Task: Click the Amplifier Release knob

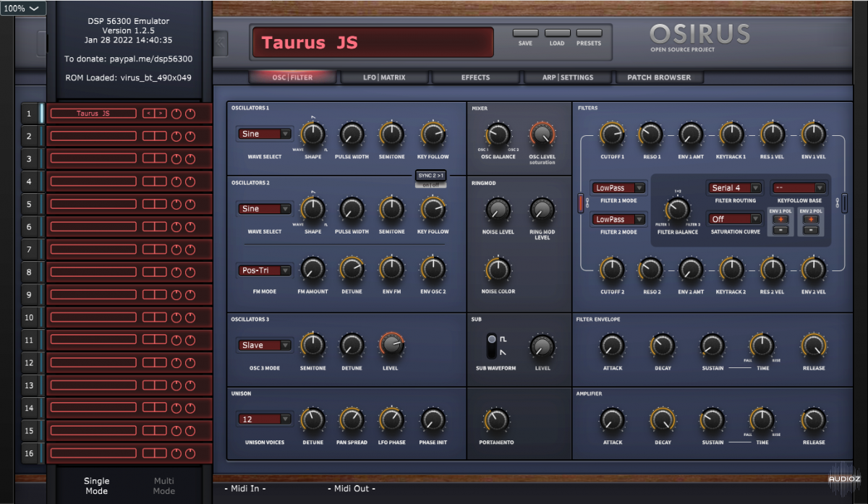Action: tap(813, 420)
